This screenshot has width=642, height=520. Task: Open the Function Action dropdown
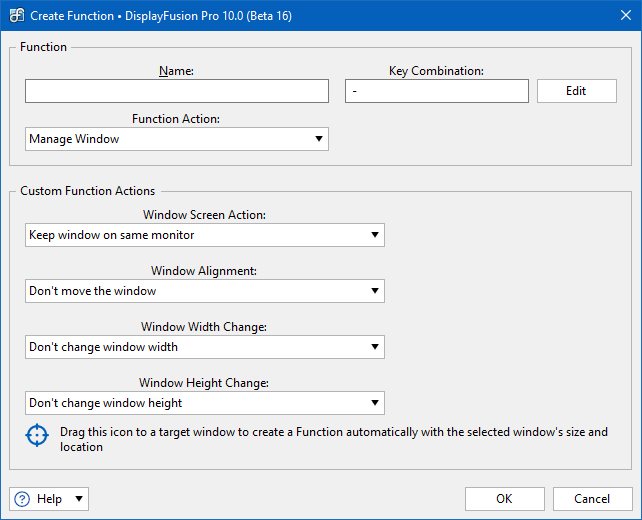point(177,139)
